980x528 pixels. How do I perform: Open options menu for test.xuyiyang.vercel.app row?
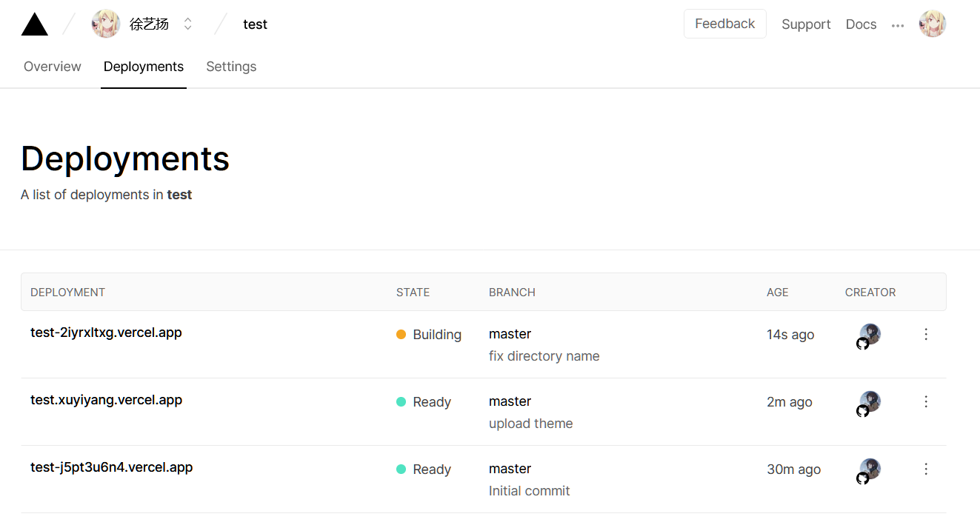point(926,401)
